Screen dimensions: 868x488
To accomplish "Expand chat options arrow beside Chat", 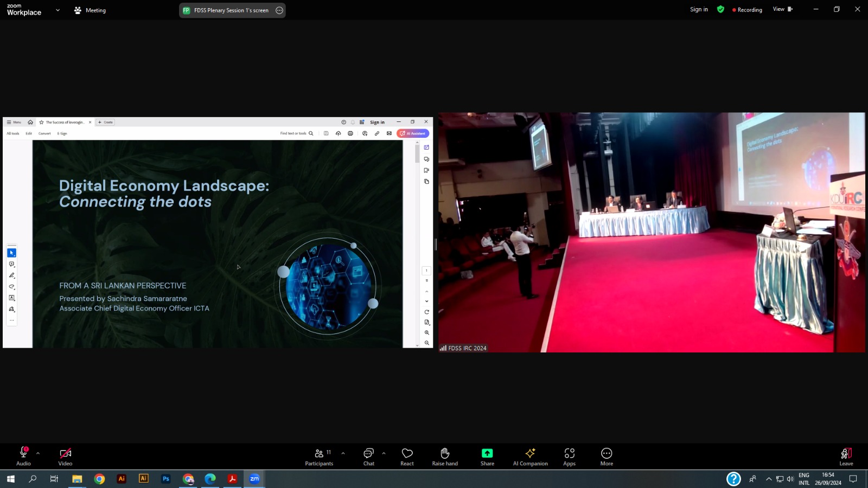I will (384, 453).
